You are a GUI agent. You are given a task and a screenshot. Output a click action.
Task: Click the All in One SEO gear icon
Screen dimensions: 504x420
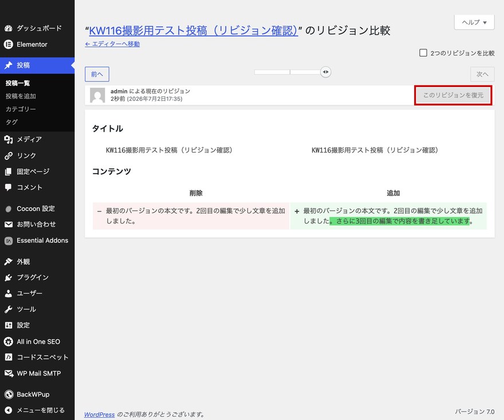(x=9, y=342)
